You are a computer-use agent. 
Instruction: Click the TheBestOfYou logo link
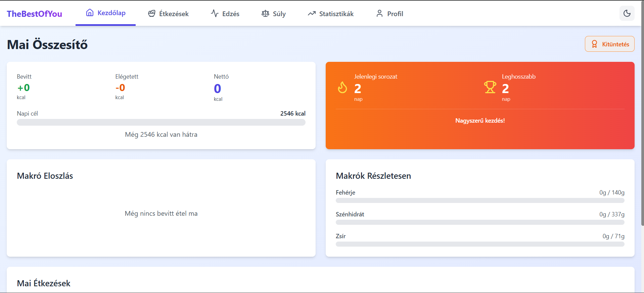(x=34, y=14)
